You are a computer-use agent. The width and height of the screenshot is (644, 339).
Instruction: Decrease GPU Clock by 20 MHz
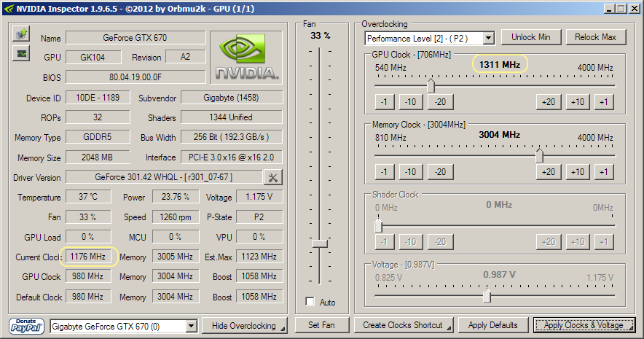tap(440, 102)
